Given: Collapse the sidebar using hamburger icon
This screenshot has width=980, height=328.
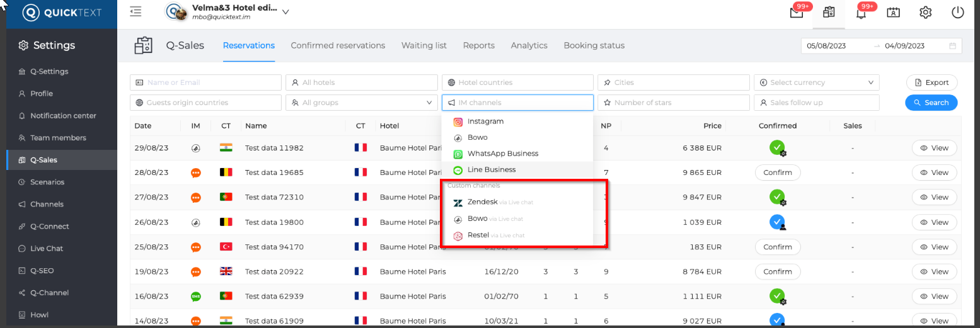Looking at the screenshot, I should (135, 11).
